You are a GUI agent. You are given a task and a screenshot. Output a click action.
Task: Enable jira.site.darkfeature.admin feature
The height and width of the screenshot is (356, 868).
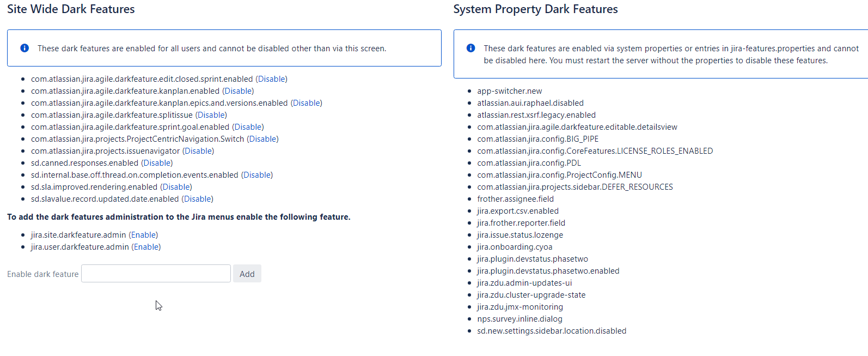click(144, 235)
